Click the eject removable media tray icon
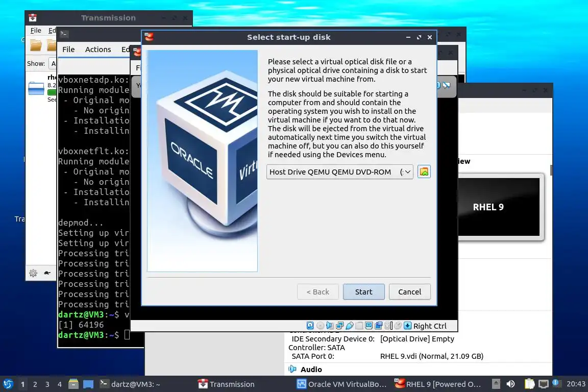Viewport: 588px width, 392px height. 496,384
